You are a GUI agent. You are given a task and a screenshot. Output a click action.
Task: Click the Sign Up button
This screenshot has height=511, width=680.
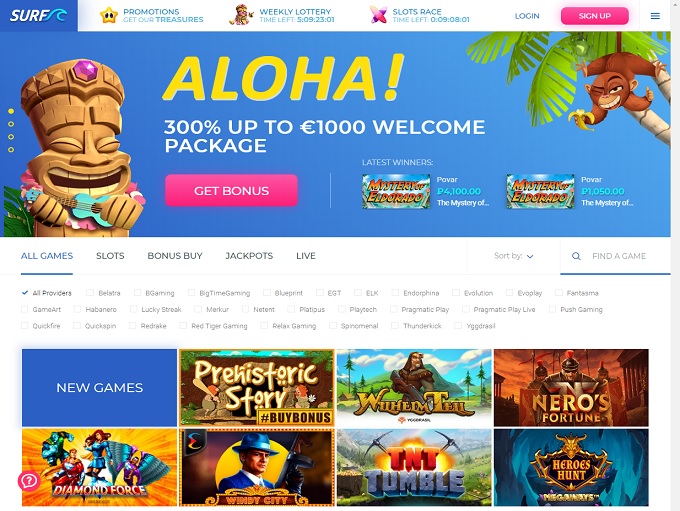click(x=595, y=16)
